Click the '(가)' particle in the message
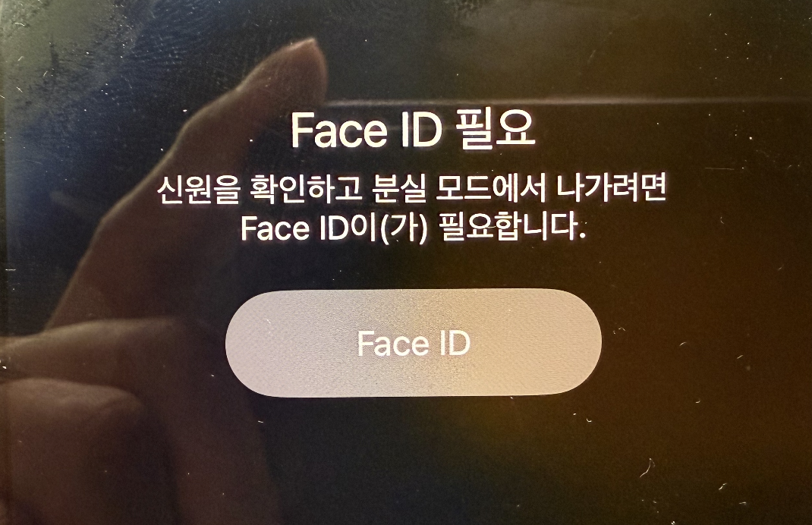812x525 pixels. 404,228
